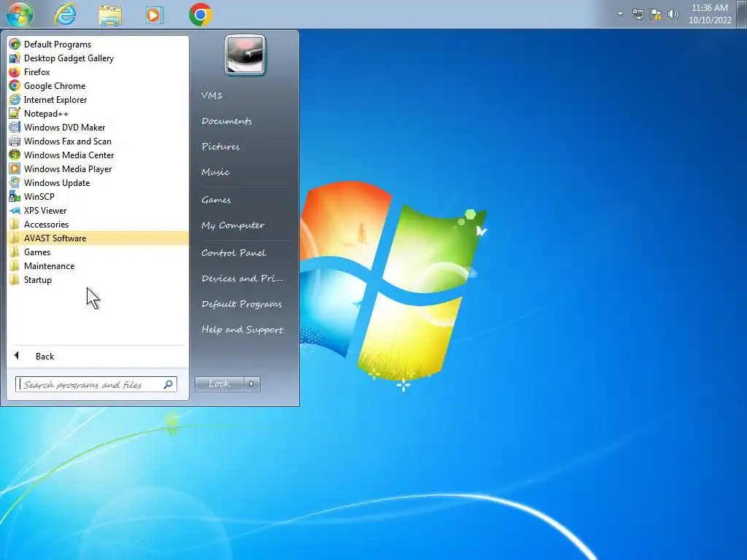Click the Windows Update icon
The image size is (747, 560).
coord(15,182)
